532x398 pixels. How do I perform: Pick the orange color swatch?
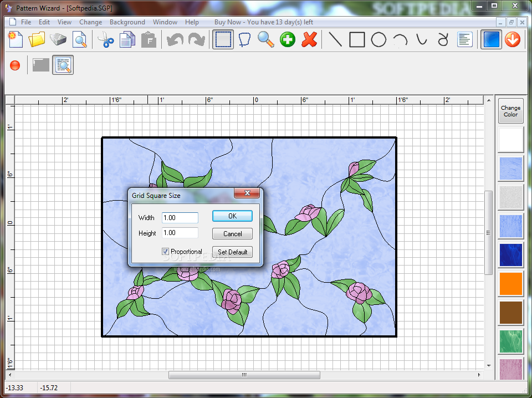(x=510, y=284)
